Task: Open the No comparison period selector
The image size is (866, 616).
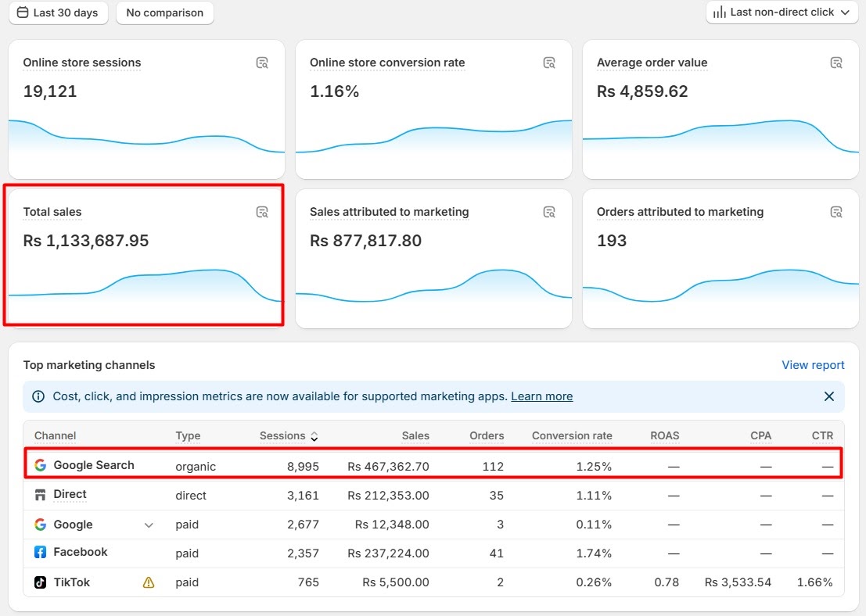Action: [164, 13]
